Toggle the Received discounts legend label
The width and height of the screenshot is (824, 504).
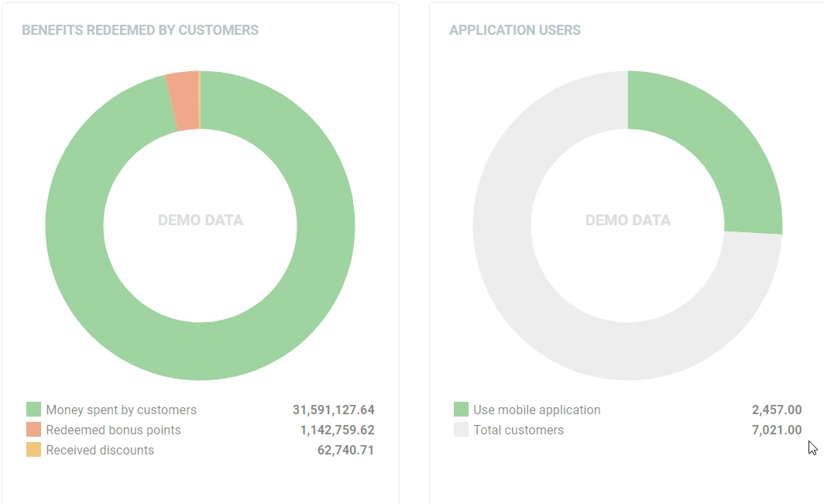[100, 450]
